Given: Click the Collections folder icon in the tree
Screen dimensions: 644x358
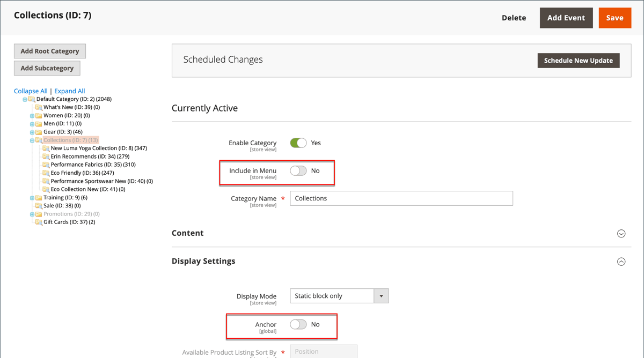Looking at the screenshot, I should point(39,139).
